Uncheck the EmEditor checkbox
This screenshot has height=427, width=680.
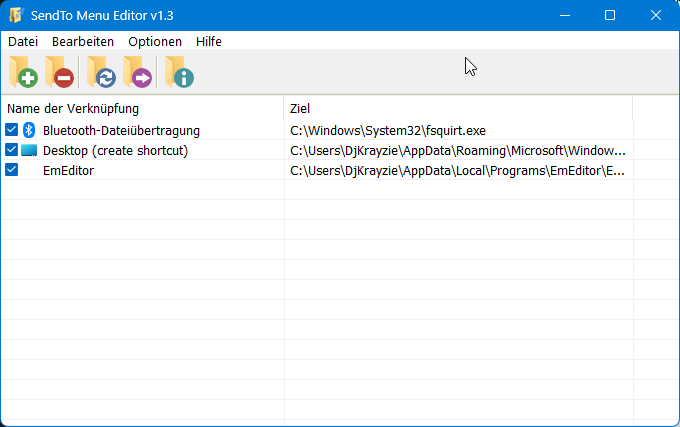click(12, 170)
